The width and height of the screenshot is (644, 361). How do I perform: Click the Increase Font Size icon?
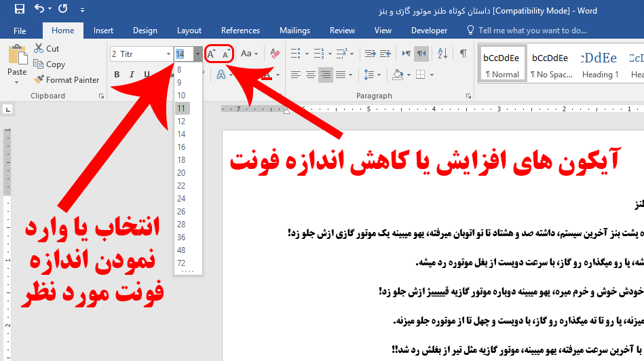pos(212,54)
